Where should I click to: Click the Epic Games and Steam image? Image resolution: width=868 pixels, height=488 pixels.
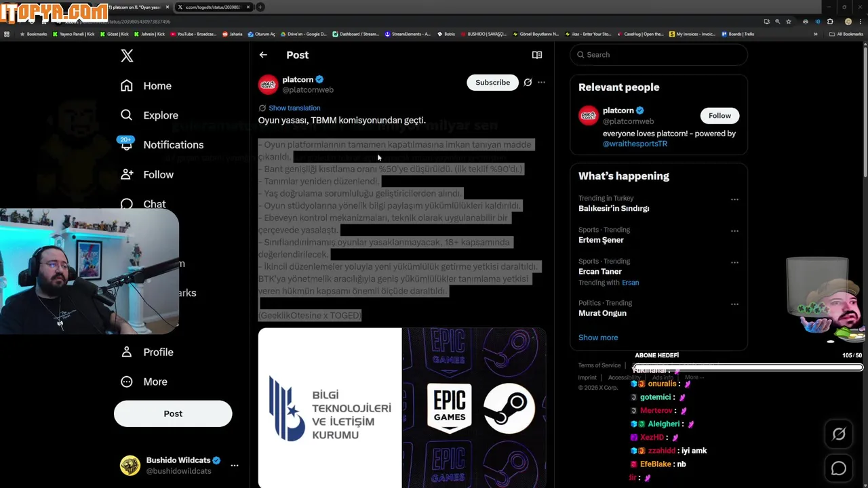(474, 408)
